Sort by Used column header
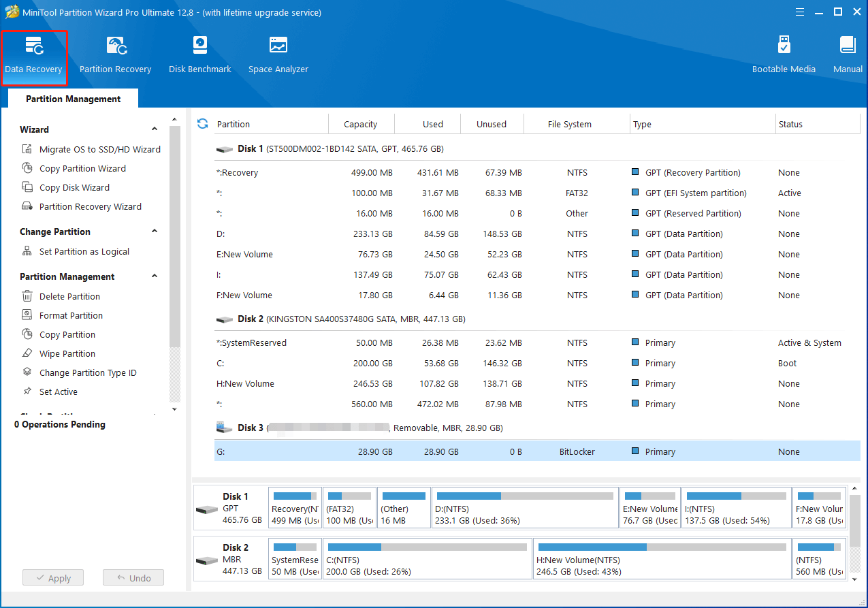868x608 pixels. (433, 124)
